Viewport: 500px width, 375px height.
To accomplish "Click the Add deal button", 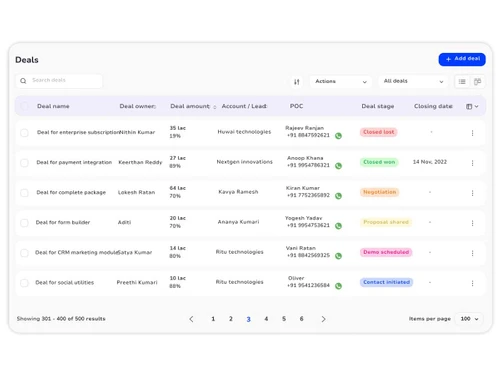I will point(462,59).
